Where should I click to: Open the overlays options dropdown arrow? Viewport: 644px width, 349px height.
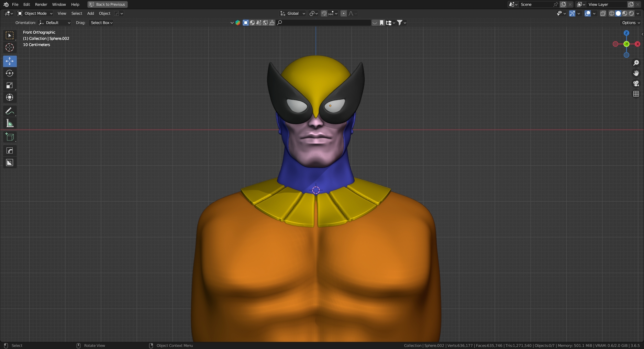(x=595, y=13)
